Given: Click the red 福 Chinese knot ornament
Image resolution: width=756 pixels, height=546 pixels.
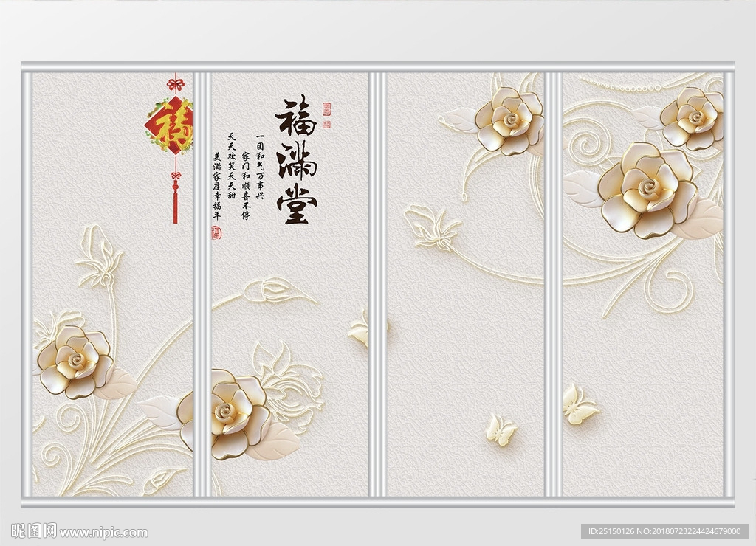Looking at the screenshot, I should coord(171,148).
